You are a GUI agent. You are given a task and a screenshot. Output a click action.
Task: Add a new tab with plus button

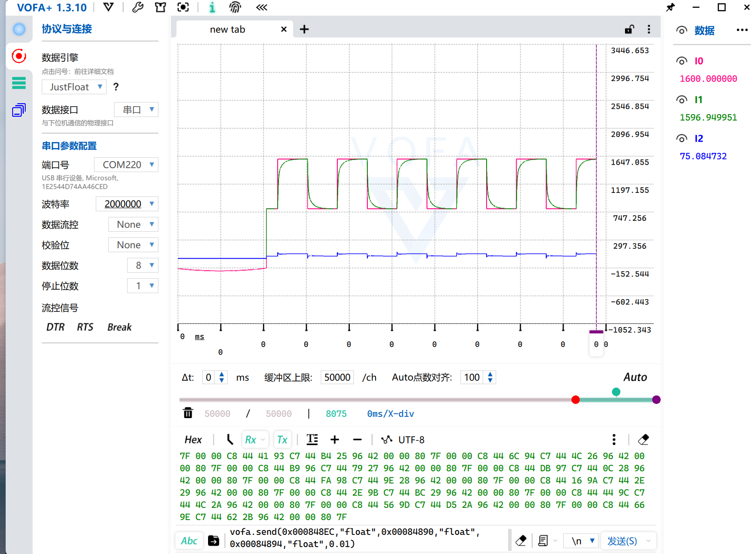(x=305, y=29)
